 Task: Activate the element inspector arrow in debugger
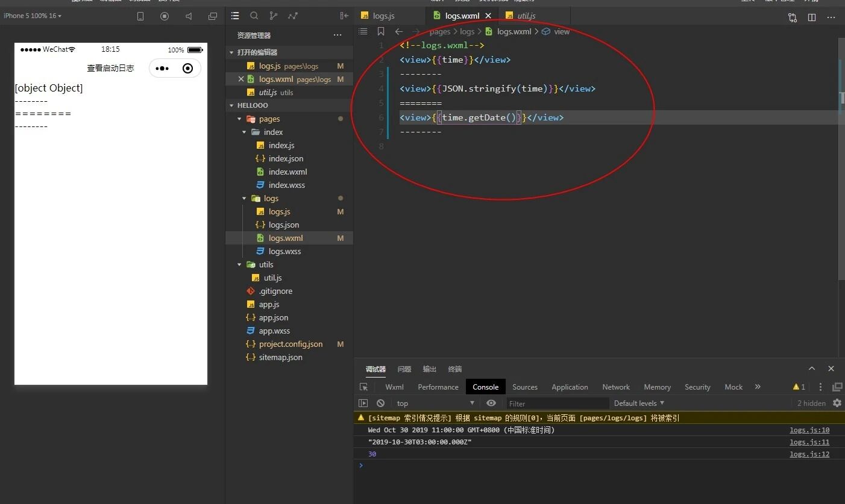click(x=363, y=387)
